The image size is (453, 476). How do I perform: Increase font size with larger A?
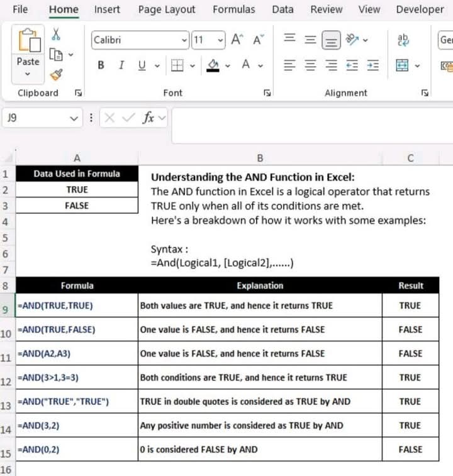[x=237, y=40]
